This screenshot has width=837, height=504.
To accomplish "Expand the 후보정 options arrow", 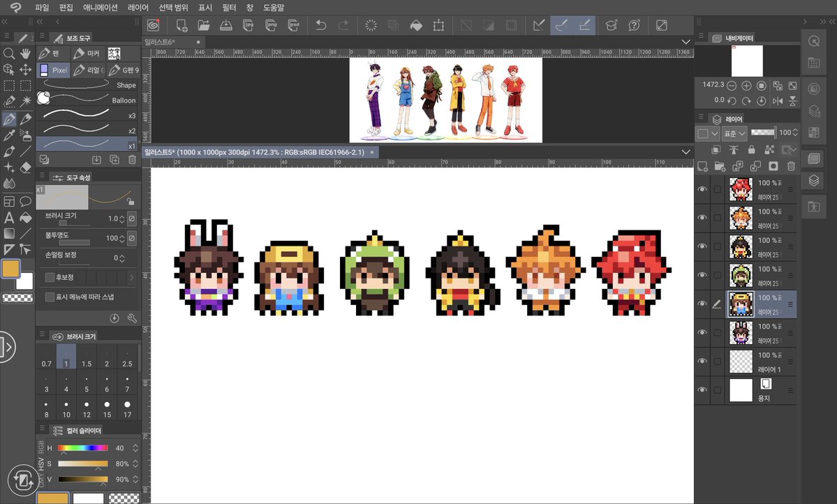I will (131, 277).
